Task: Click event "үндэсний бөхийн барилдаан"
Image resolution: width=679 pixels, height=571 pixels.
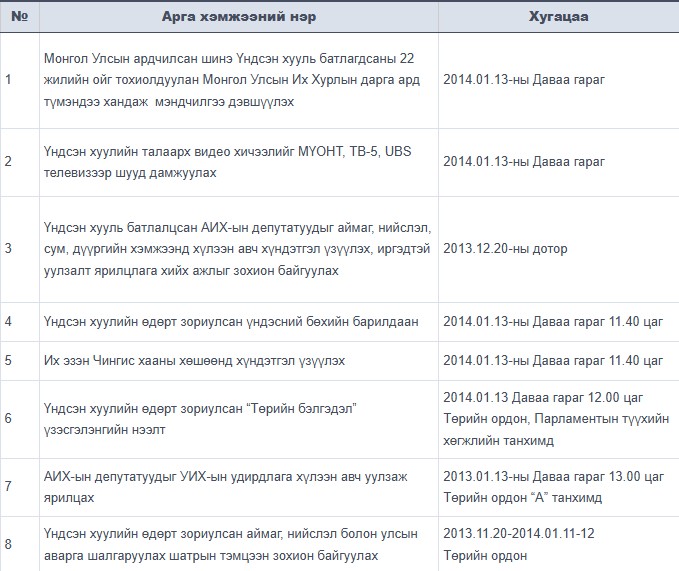Action: [x=333, y=322]
